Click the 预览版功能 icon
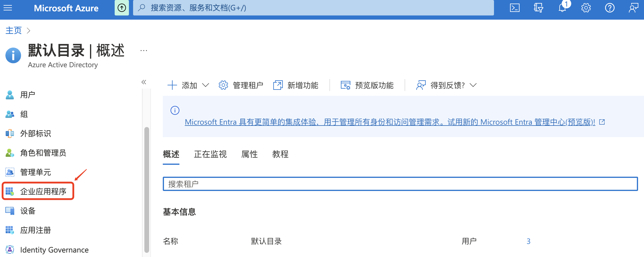The width and height of the screenshot is (644, 257). 345,85
